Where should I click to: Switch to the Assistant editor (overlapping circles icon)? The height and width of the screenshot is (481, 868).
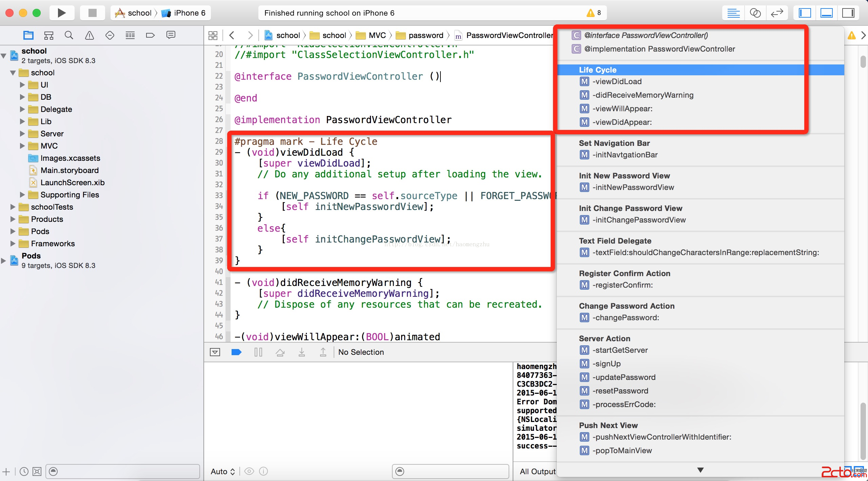[x=755, y=13]
